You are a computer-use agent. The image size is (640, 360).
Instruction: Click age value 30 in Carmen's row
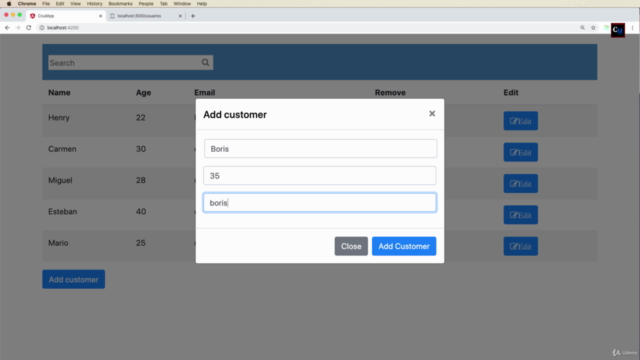coord(141,149)
